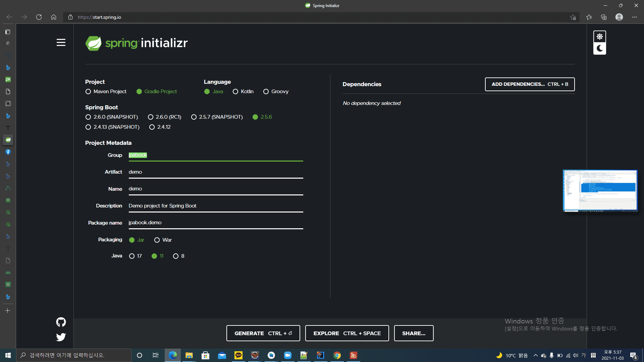Open browser settings ellipsis menu

click(635, 17)
